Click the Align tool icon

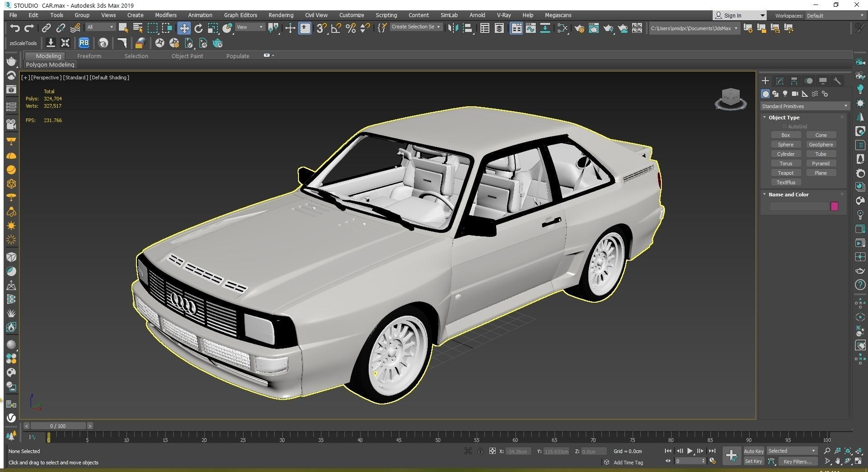tap(468, 28)
